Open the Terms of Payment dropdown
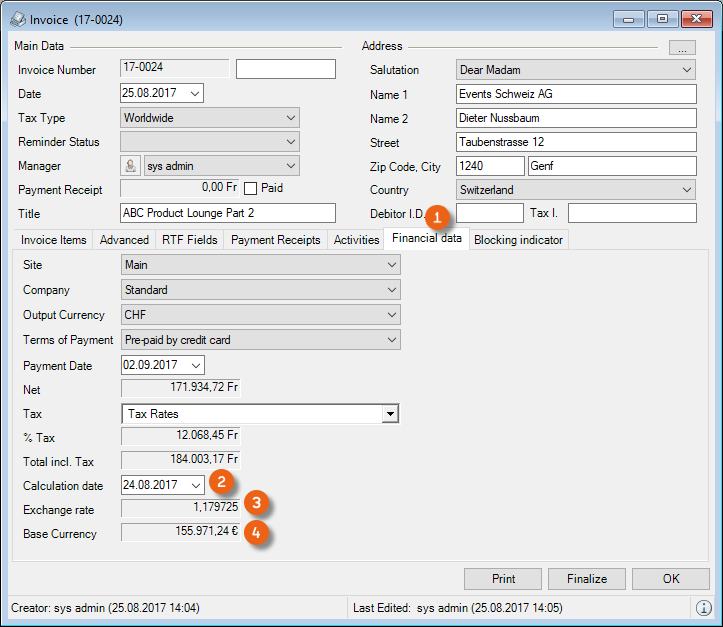 tap(390, 340)
